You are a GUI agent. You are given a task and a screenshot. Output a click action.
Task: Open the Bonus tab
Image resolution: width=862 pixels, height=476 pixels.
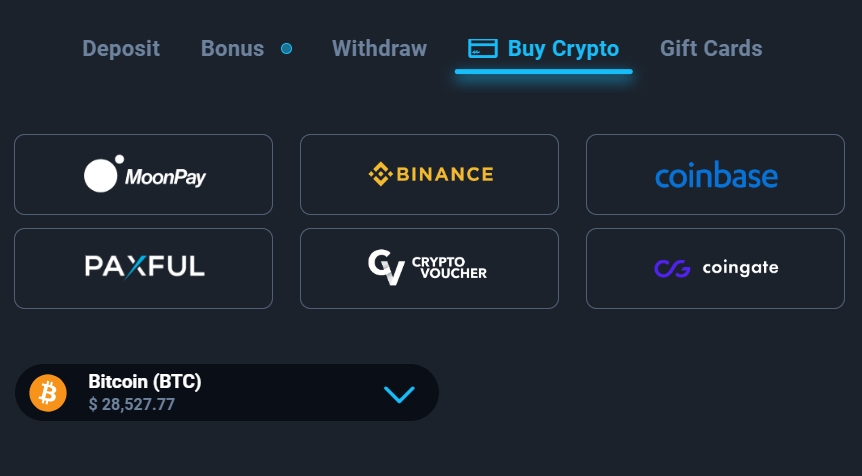tap(232, 48)
